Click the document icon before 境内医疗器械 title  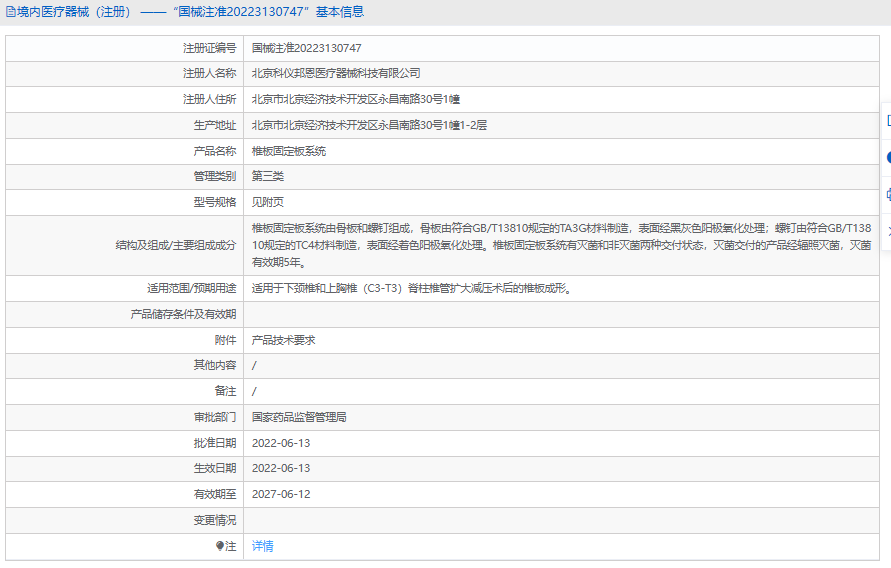coord(10,12)
